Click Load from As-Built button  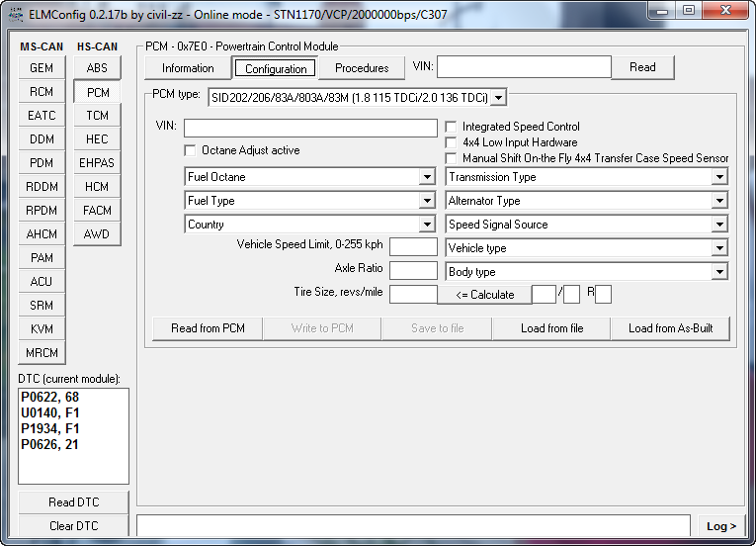670,328
